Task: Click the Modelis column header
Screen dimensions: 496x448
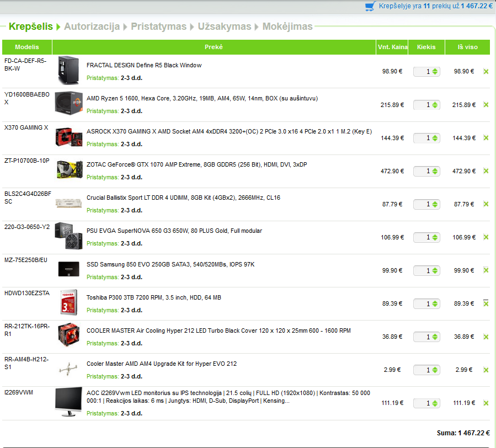Action: 27,47
